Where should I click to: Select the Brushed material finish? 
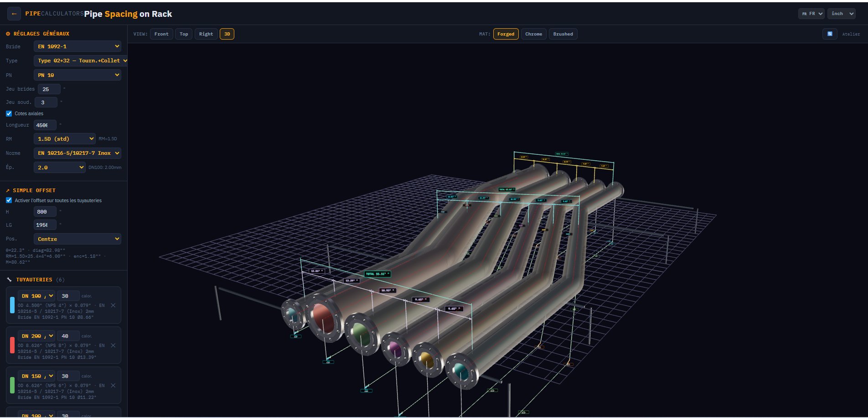pyautogui.click(x=563, y=34)
